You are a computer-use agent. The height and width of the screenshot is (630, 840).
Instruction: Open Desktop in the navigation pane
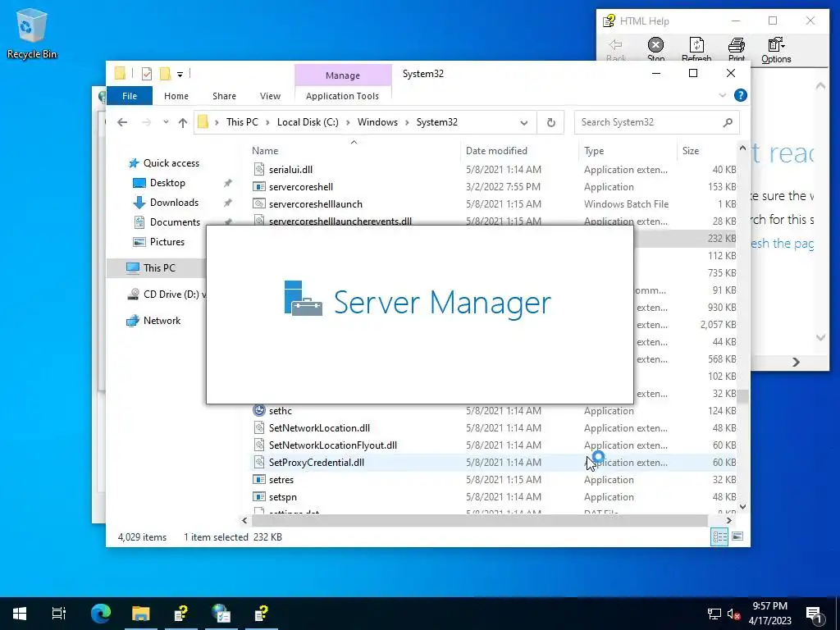pyautogui.click(x=167, y=183)
